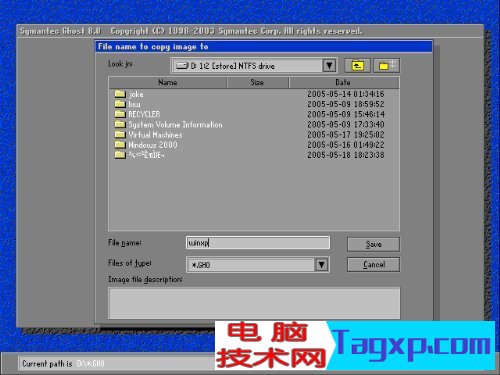Click the 'Look in' label
This screenshot has width=500, height=375.
pos(120,64)
